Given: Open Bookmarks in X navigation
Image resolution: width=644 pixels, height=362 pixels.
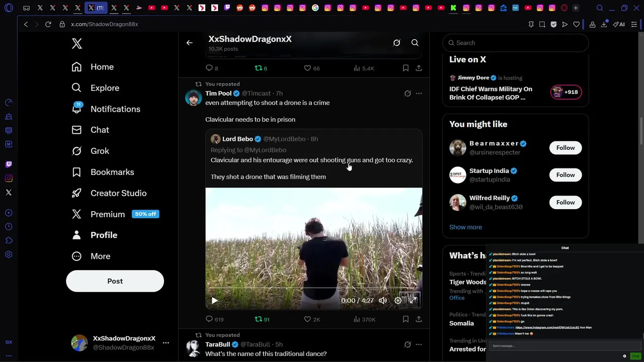Looking at the screenshot, I should (x=103, y=172).
